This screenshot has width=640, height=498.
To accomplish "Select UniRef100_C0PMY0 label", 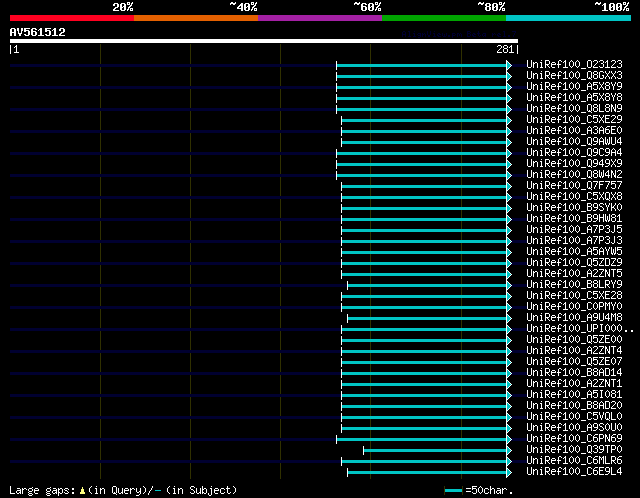I will tap(574, 307).
